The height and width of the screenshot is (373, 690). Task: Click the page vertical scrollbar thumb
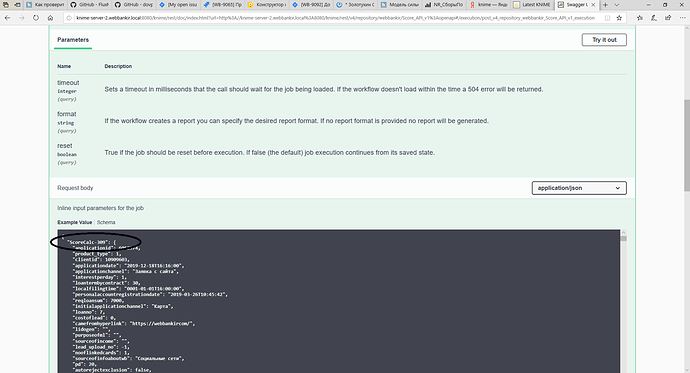[x=686, y=145]
